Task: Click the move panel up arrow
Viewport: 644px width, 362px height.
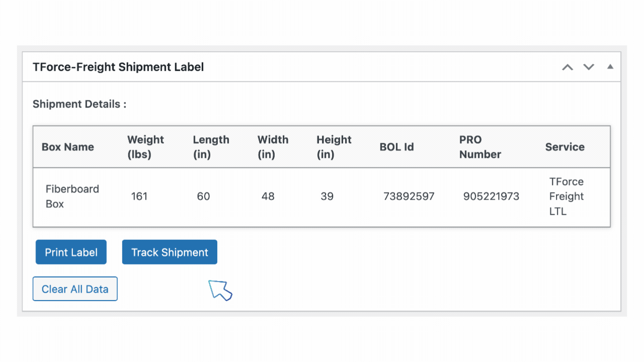Action: point(568,67)
